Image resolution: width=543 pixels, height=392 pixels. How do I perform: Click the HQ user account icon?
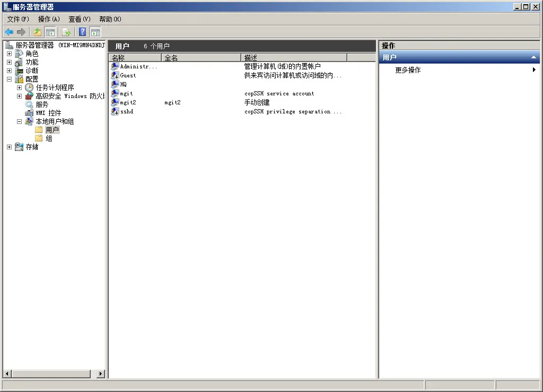115,84
